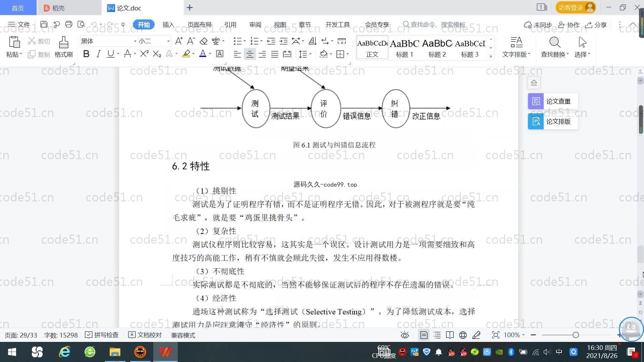Click the zoom slider handle
Screen dimensions: 644x362
coord(576,335)
